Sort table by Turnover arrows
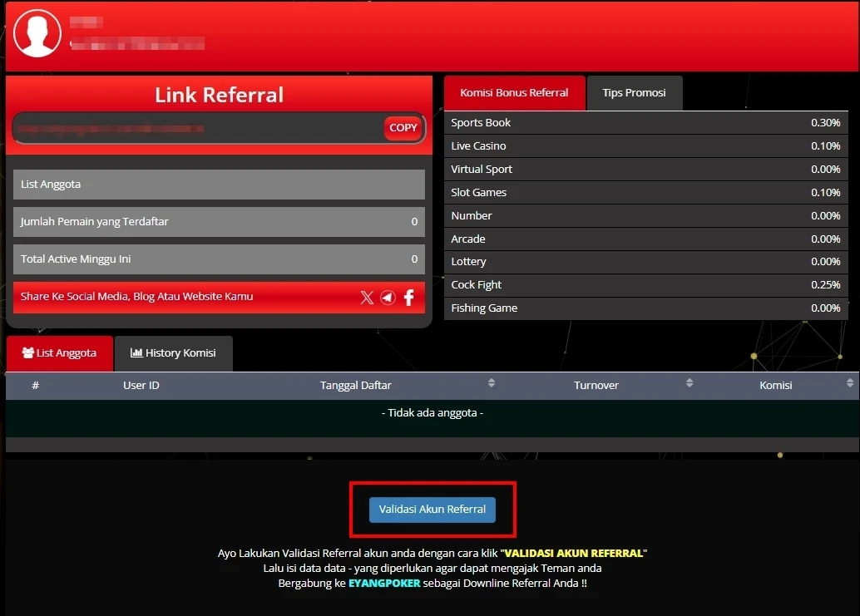The width and height of the screenshot is (860, 616). (689, 383)
